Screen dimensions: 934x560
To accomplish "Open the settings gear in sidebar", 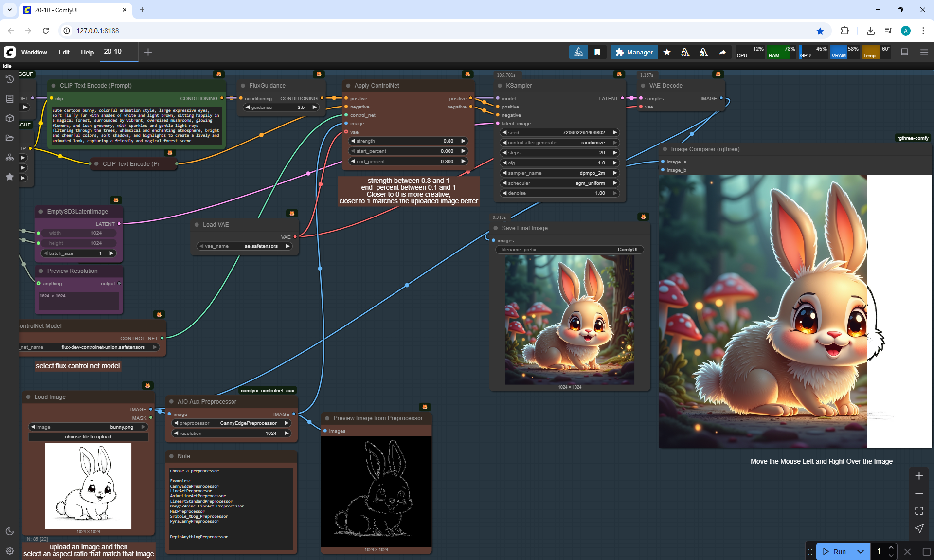I will (9, 551).
